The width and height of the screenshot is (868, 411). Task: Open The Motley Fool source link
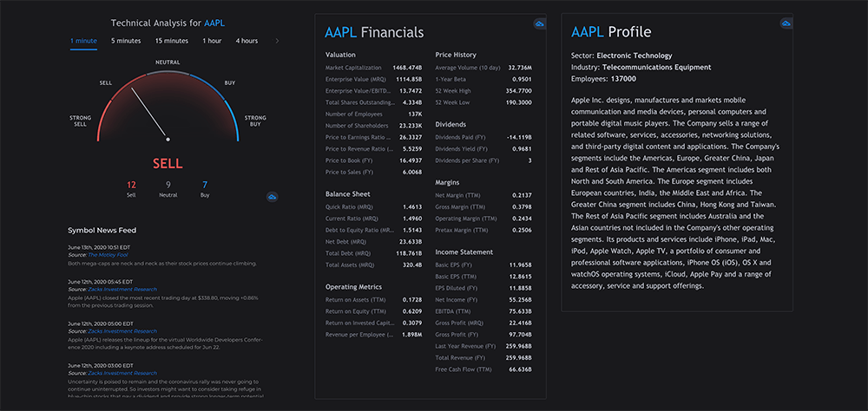109,255
